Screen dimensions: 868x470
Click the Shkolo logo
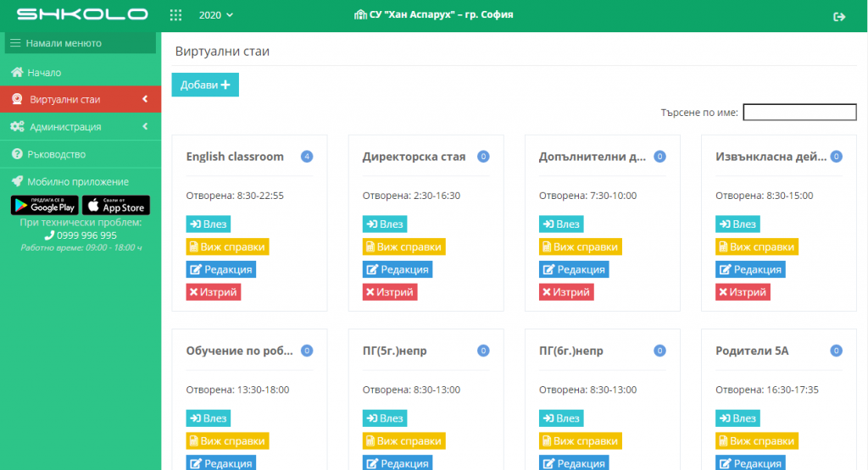click(82, 14)
